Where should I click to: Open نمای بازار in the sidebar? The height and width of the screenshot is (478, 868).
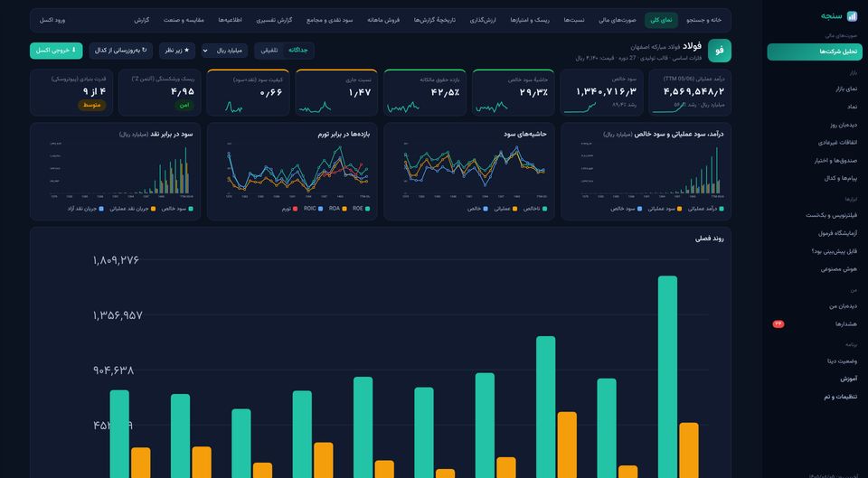pyautogui.click(x=815, y=89)
